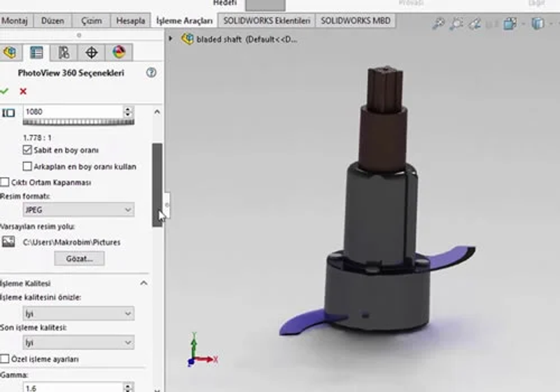Click the Zoom to Area icon
This screenshot has width=560, height=392.
point(456,24)
